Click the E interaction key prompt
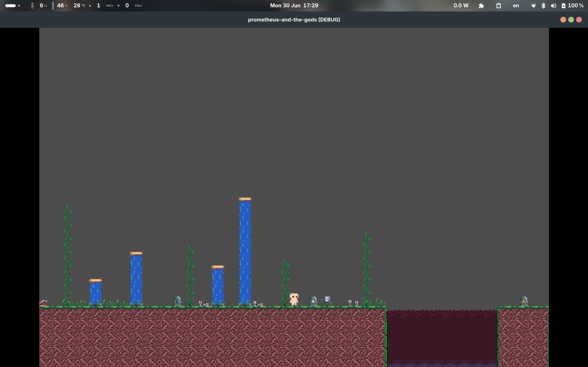588x367 pixels. (x=327, y=299)
